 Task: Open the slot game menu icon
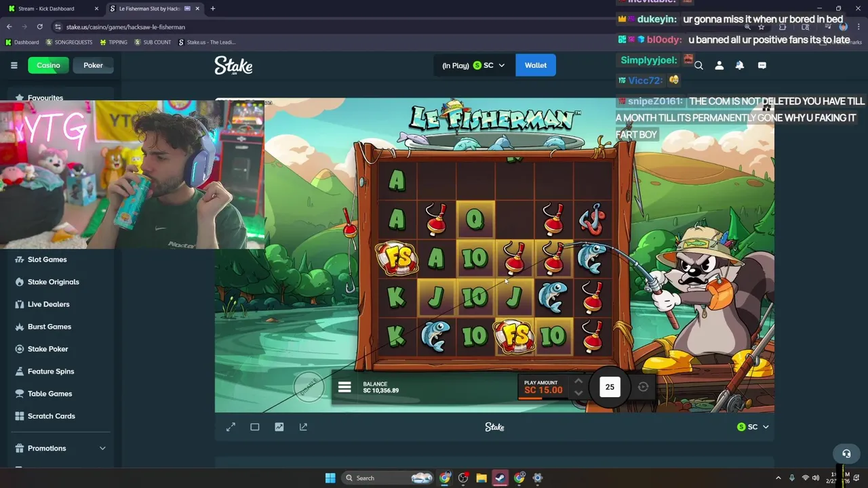(x=344, y=387)
